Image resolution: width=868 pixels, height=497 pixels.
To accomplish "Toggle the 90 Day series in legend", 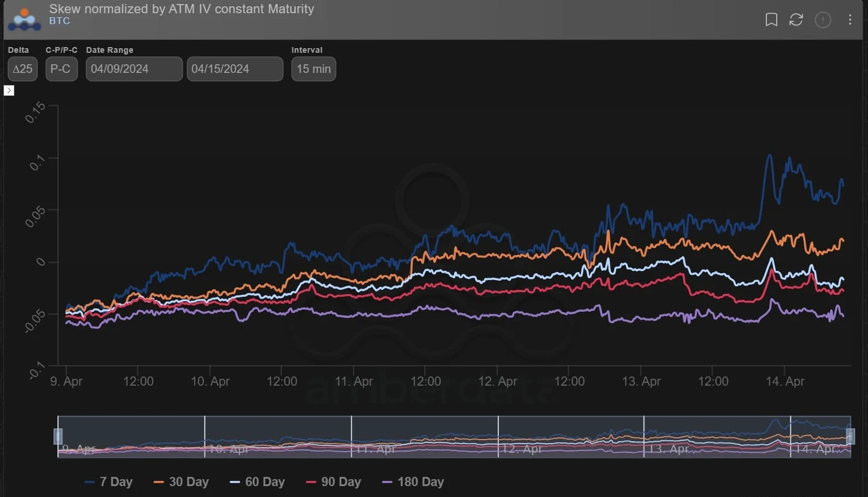I will 334,482.
